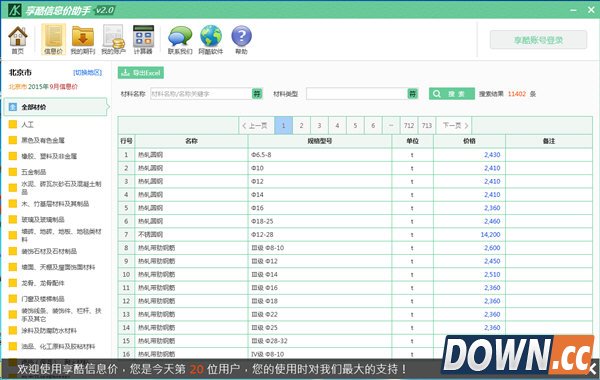Select page 1 in pagination
Screen dimensions: 600x380
pyautogui.click(x=284, y=126)
